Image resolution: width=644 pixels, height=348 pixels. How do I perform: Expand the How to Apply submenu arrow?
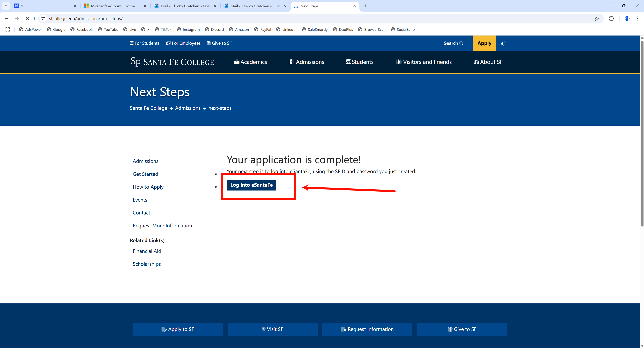coord(216,187)
